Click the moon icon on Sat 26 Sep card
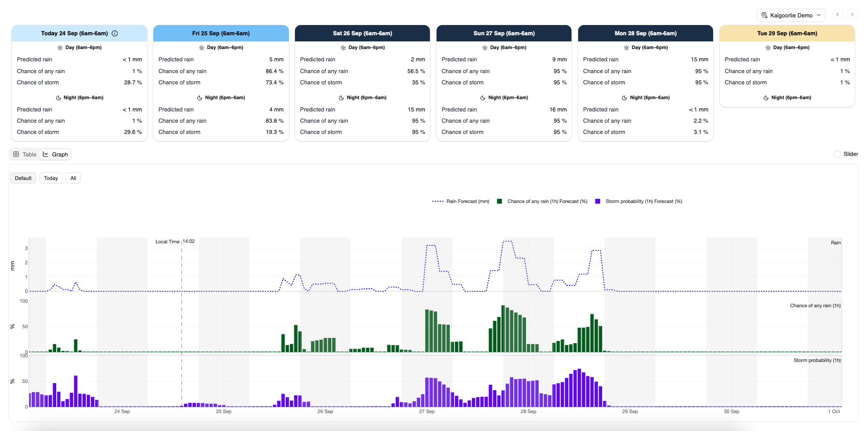The height and width of the screenshot is (431, 868). click(x=341, y=98)
